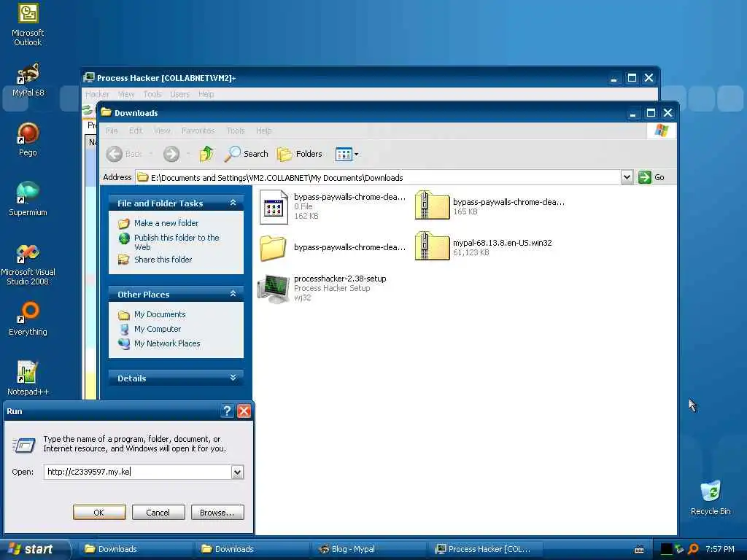Open the Favorites menu in Downloads
Screen dimensions: 747x560
click(198, 131)
